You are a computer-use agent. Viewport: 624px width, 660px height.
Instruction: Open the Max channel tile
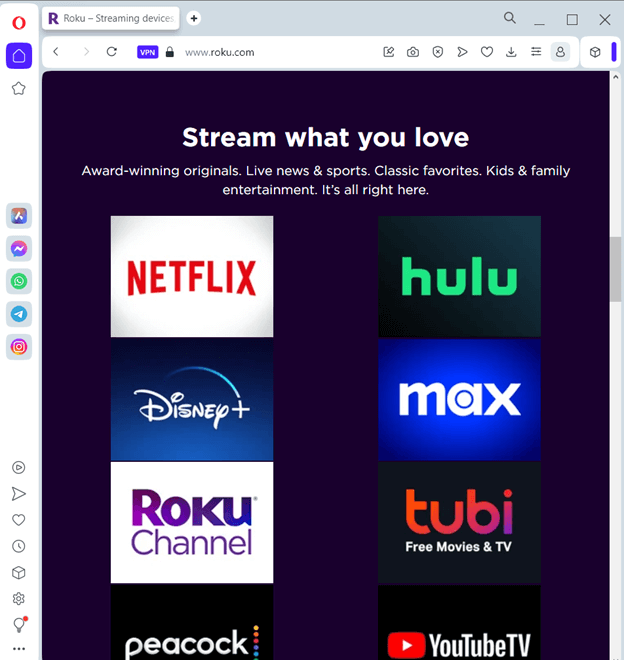[x=459, y=399]
